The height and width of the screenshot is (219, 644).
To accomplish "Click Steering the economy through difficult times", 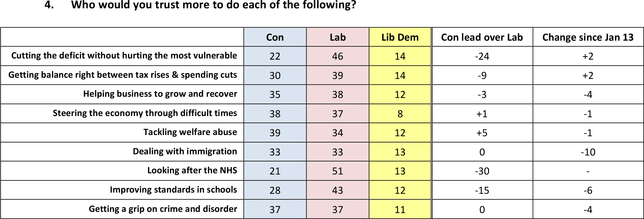I will tap(145, 113).
